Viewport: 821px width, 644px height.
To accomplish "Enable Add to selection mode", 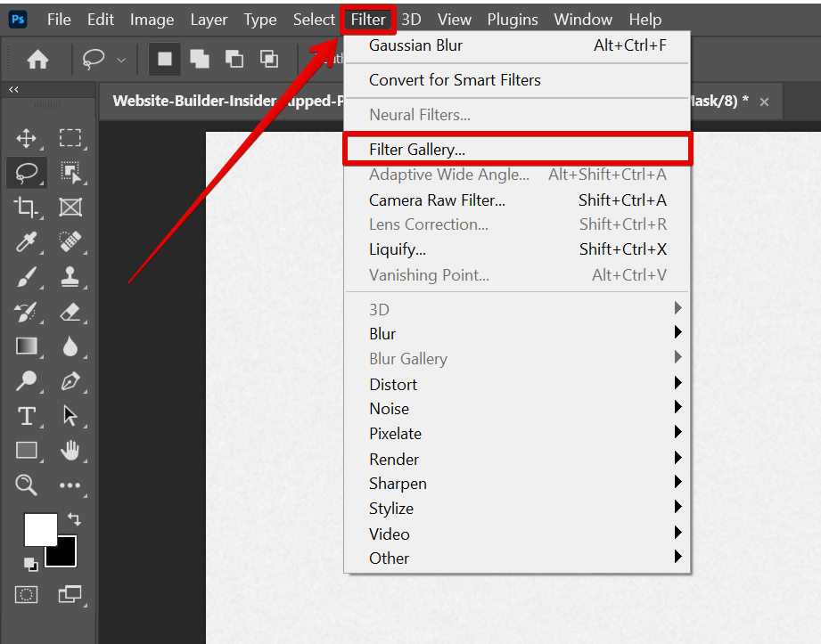I will pyautogui.click(x=200, y=59).
